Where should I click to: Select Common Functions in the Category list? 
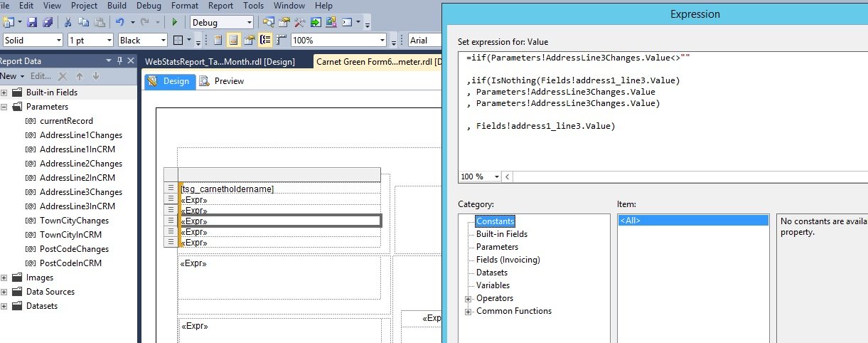tap(513, 311)
